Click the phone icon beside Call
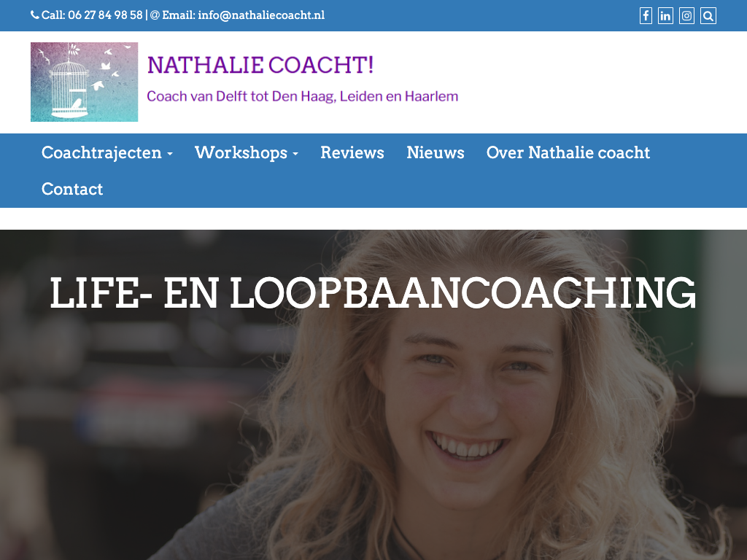 (35, 15)
